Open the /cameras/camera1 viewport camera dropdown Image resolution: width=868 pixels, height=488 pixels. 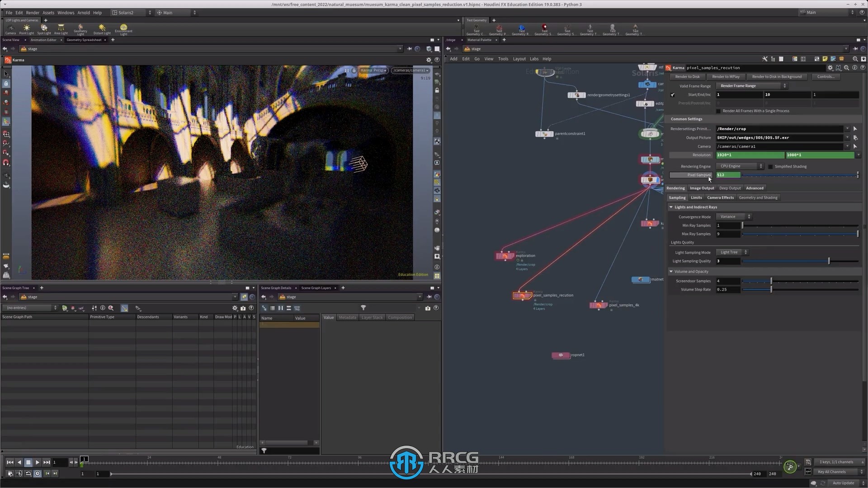coord(410,70)
